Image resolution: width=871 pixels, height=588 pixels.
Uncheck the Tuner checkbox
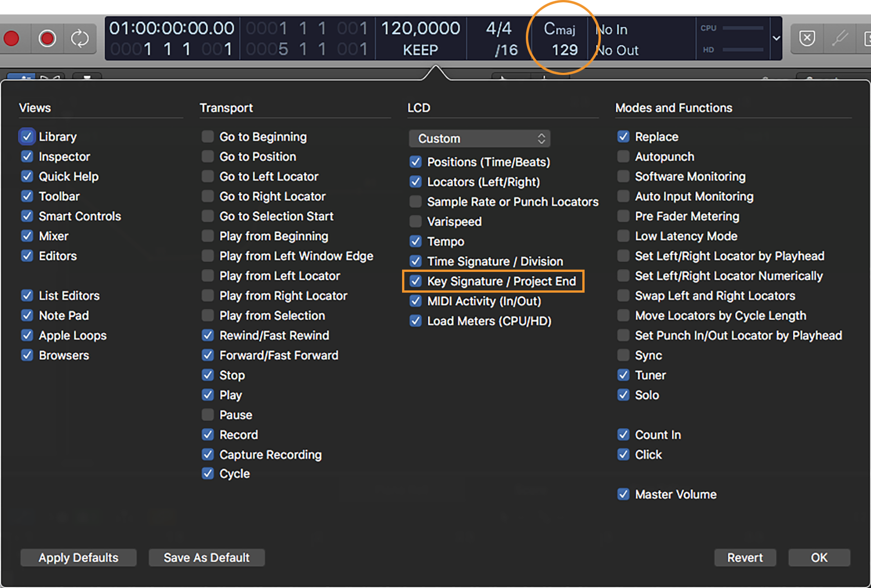[623, 375]
